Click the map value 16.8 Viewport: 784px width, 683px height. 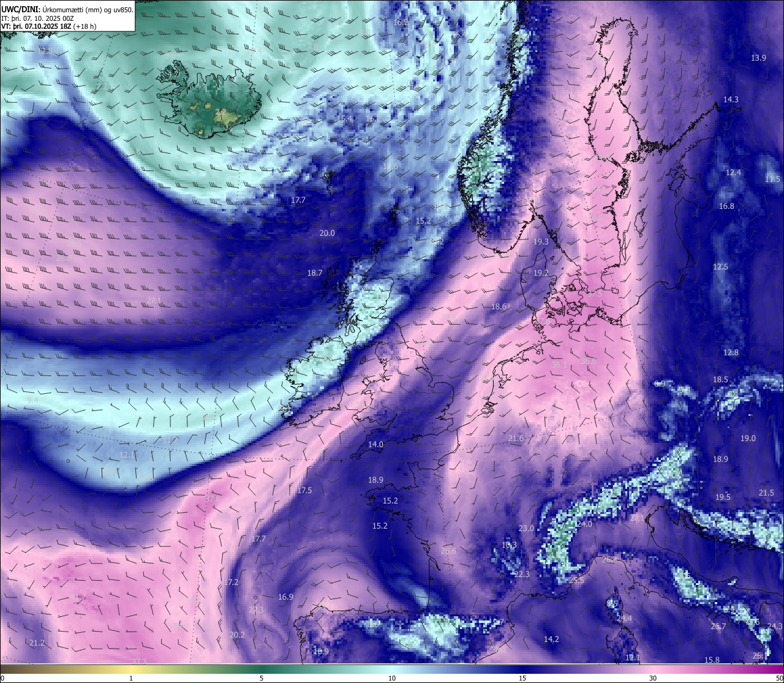pos(726,206)
